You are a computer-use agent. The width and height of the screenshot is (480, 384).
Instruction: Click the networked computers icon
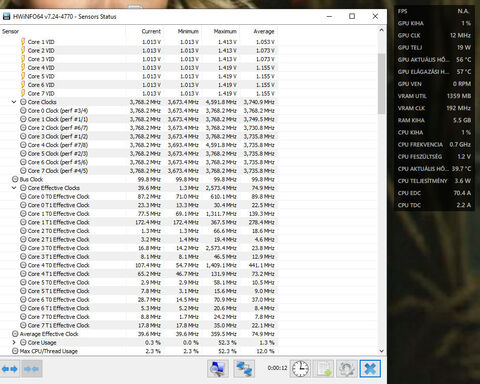click(x=244, y=369)
